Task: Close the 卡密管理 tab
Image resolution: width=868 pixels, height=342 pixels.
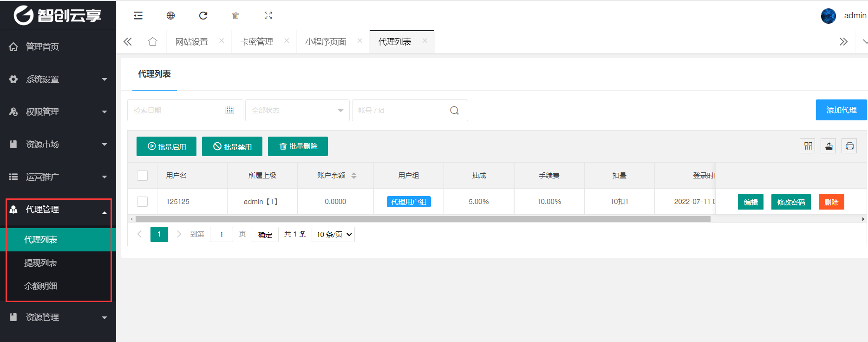Action: pos(287,41)
